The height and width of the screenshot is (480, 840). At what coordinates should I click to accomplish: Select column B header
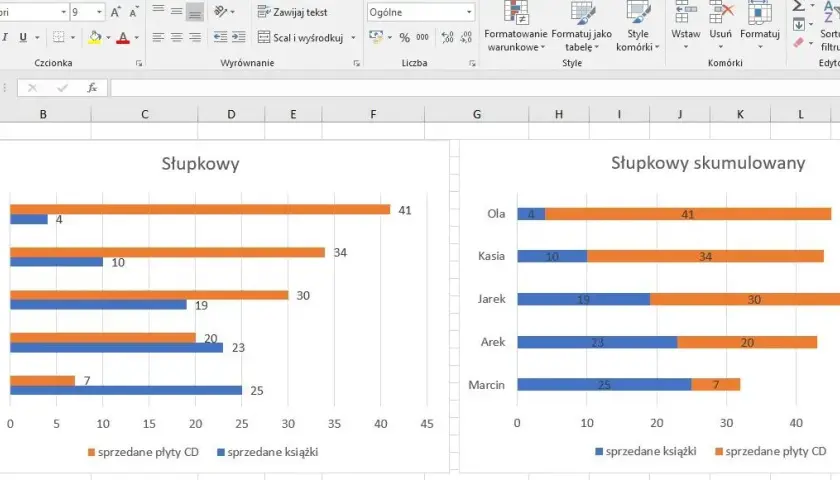point(43,114)
